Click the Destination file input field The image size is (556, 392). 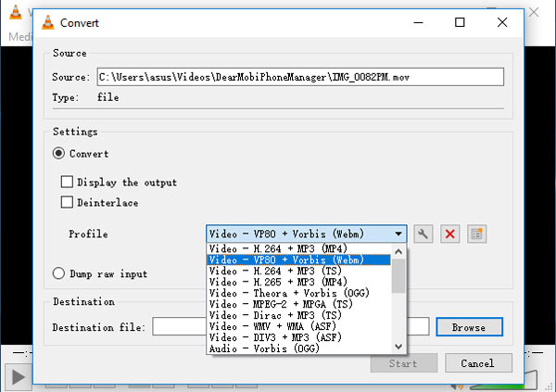tap(290, 327)
